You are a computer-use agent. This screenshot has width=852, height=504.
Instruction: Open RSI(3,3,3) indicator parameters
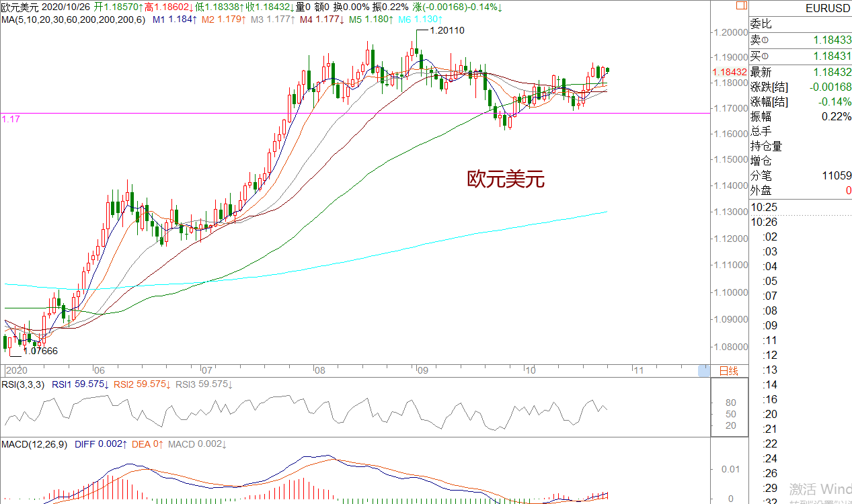pyautogui.click(x=23, y=384)
